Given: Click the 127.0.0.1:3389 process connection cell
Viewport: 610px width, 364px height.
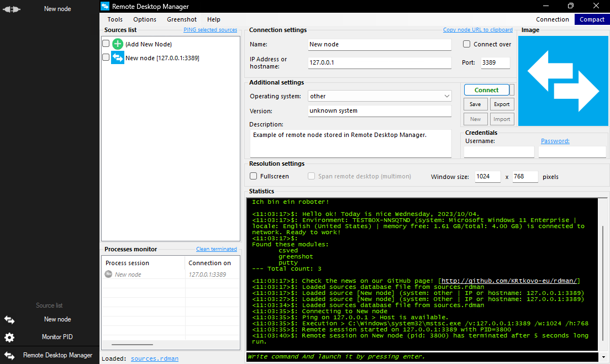Looking at the screenshot, I should (x=207, y=275).
